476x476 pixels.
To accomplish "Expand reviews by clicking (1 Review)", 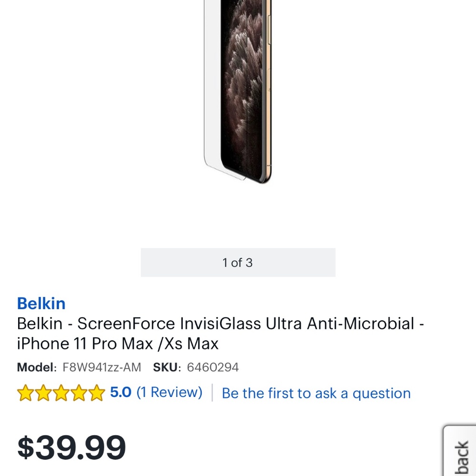I will [x=170, y=393].
